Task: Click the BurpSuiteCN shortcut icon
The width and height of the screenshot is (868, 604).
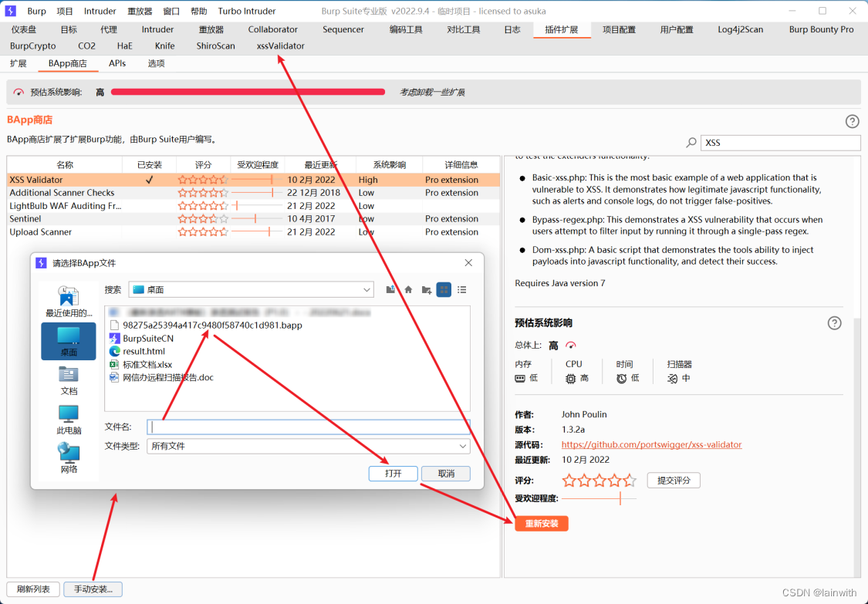Action: 115,339
